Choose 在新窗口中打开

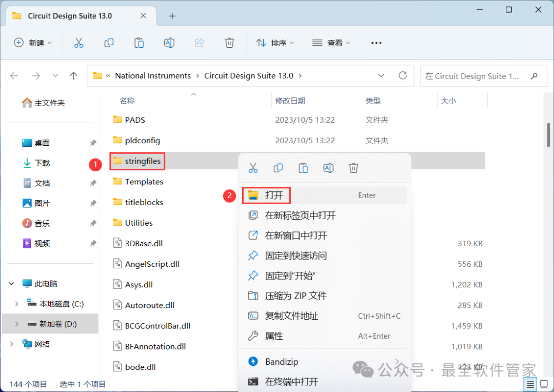[324, 236]
